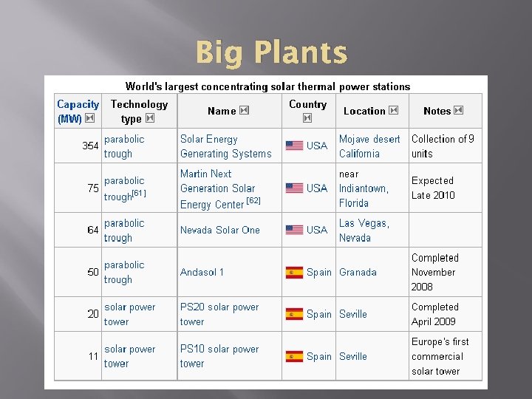Sort the table by Name column icon

point(245,110)
